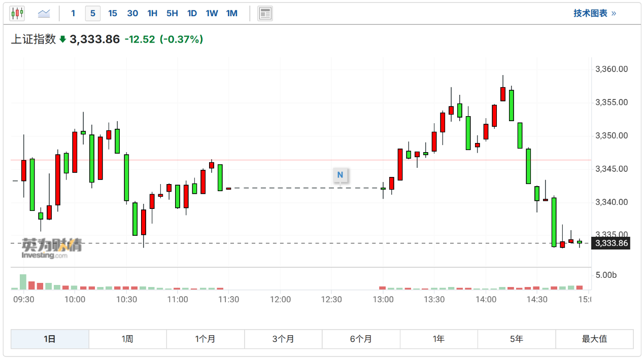Click the 09:30 time axis label
The width and height of the screenshot is (644, 360).
(x=23, y=300)
